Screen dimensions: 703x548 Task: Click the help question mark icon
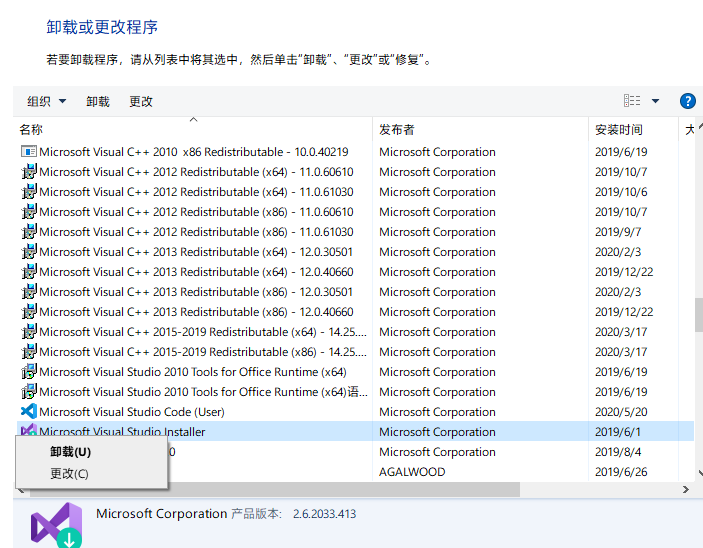pos(687,101)
